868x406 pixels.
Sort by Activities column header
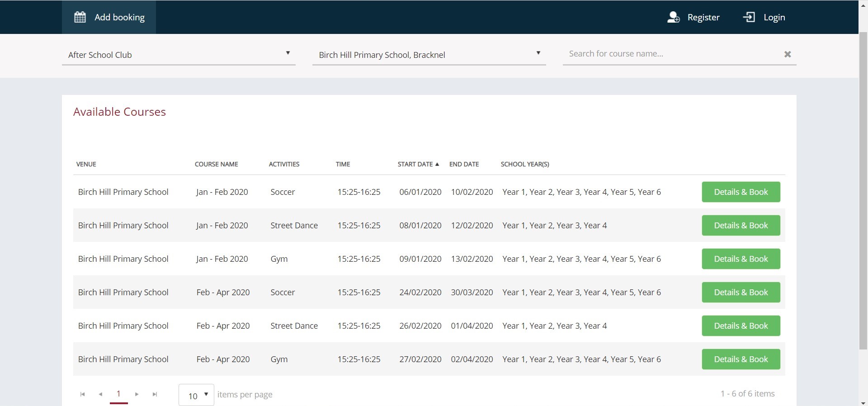tap(284, 164)
